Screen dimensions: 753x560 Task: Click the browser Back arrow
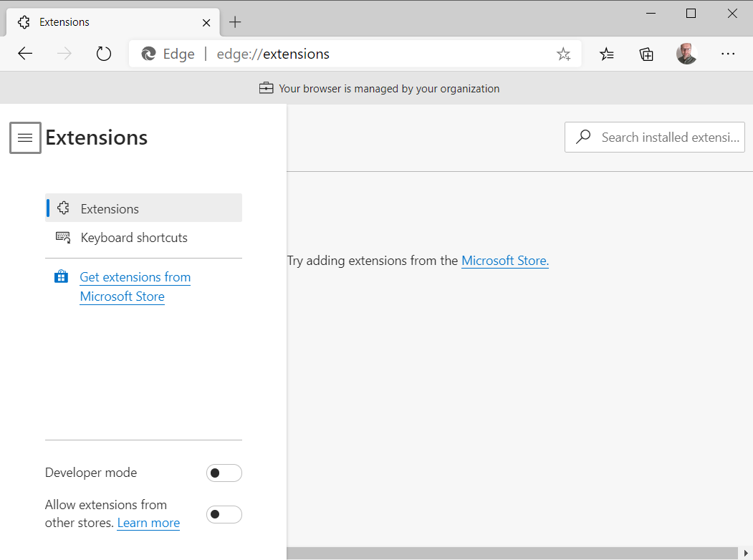click(x=25, y=54)
